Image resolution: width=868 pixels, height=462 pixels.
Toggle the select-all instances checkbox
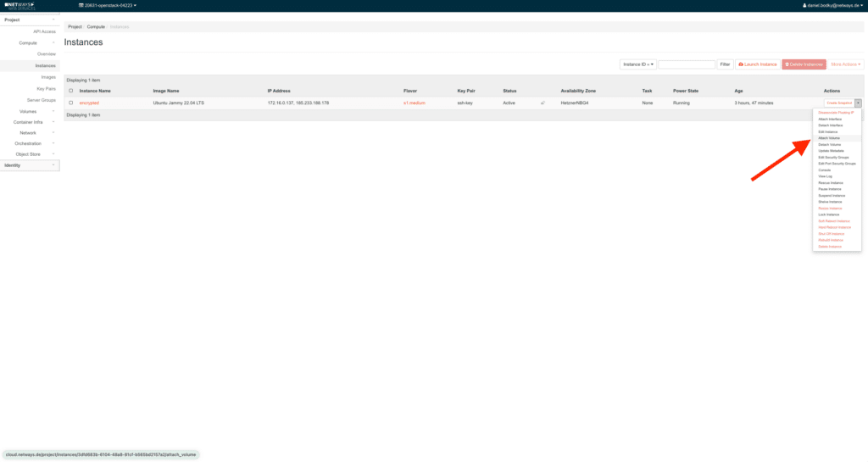tap(70, 91)
